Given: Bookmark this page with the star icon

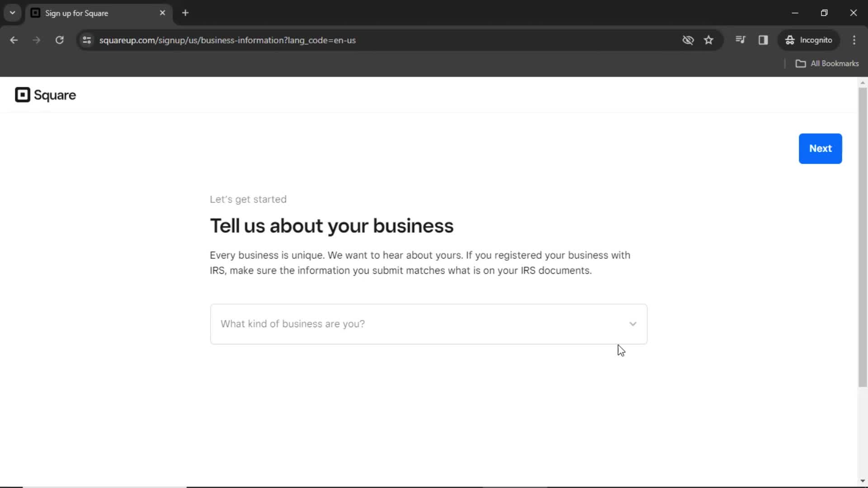Looking at the screenshot, I should coord(709,40).
